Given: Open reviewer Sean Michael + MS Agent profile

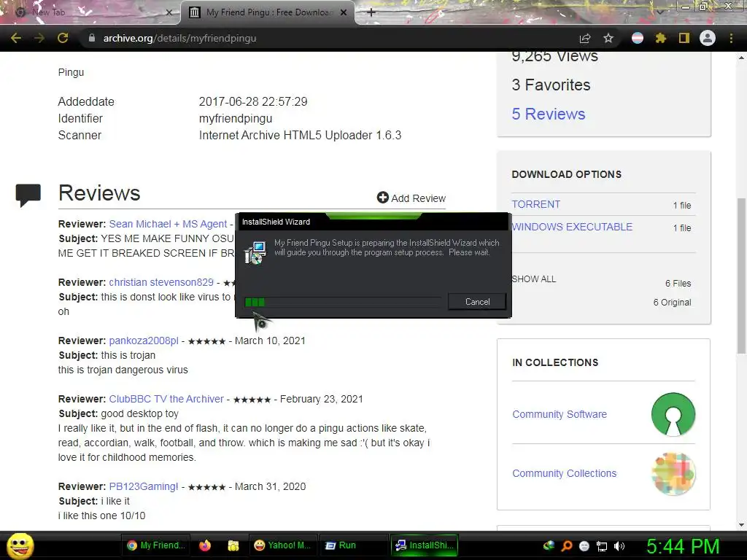Looking at the screenshot, I should coord(168,224).
